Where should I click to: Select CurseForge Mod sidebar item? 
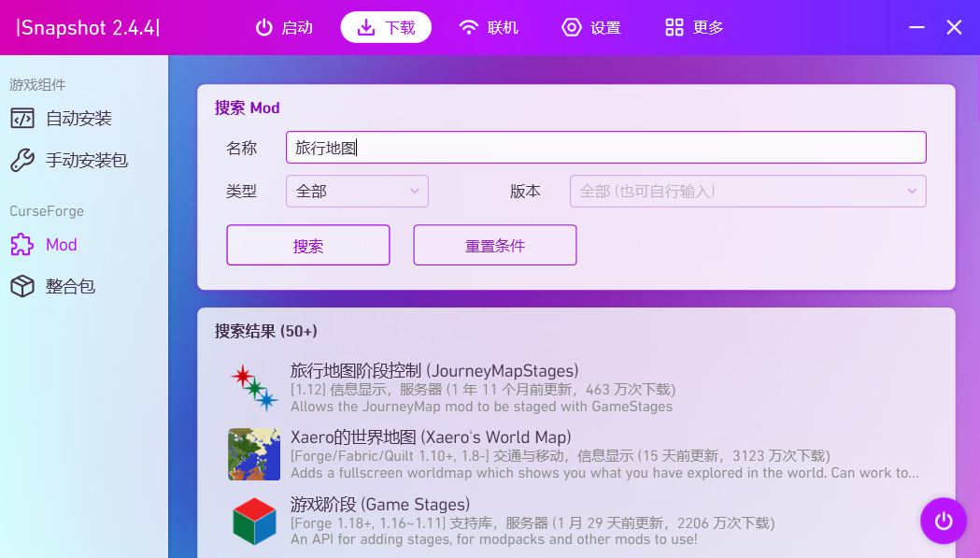84,245
